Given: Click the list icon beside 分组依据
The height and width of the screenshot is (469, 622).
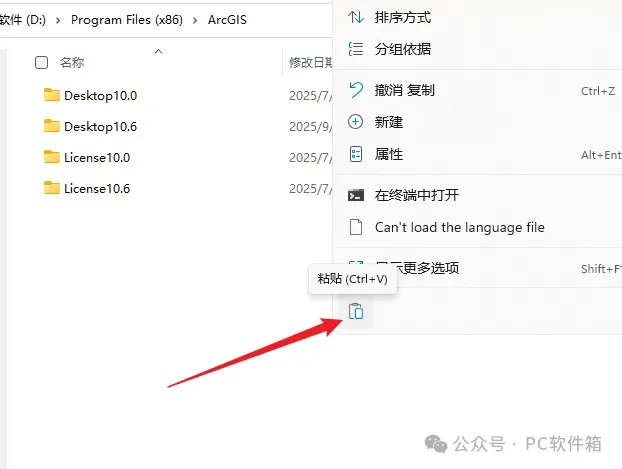Looking at the screenshot, I should tap(356, 49).
